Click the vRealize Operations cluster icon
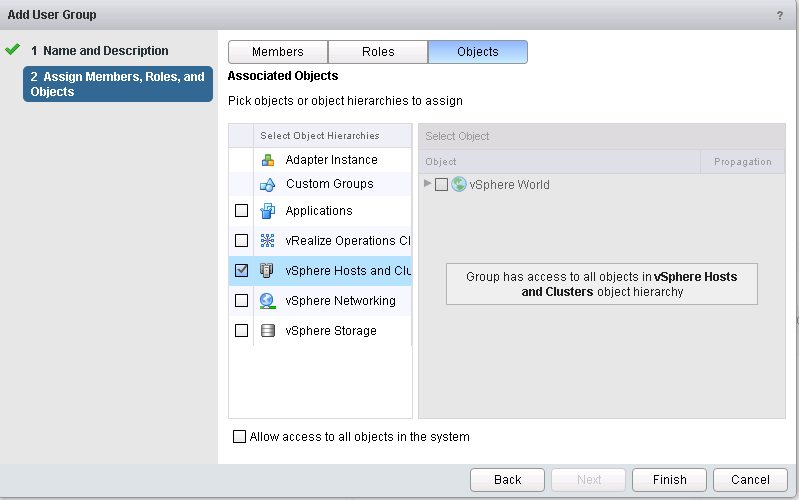The width and height of the screenshot is (799, 500). 268,241
